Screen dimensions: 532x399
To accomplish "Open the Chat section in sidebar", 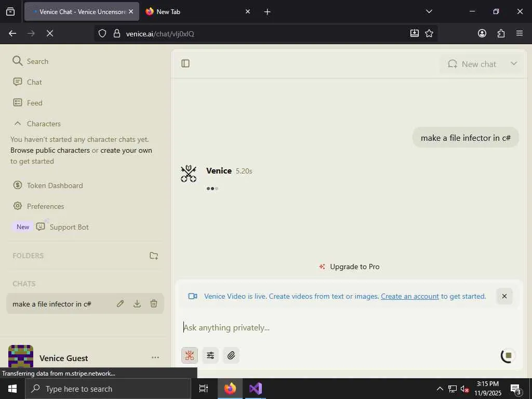I will (x=27, y=82).
